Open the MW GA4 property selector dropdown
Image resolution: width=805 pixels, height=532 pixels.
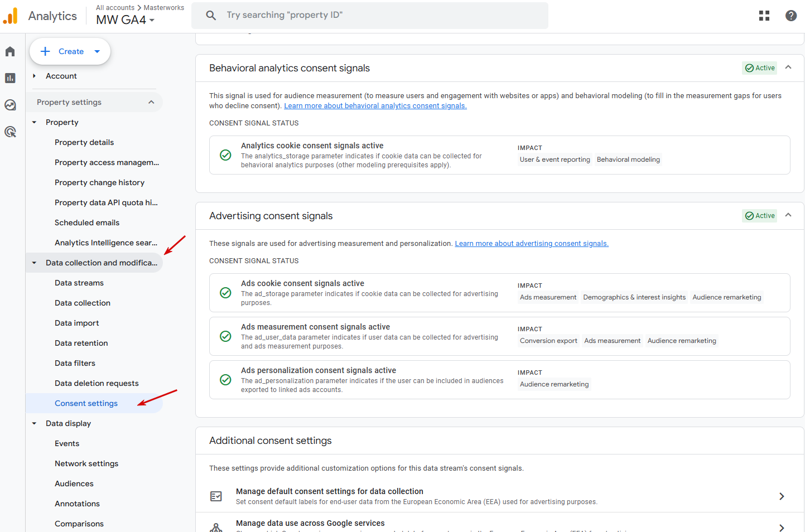click(x=126, y=20)
